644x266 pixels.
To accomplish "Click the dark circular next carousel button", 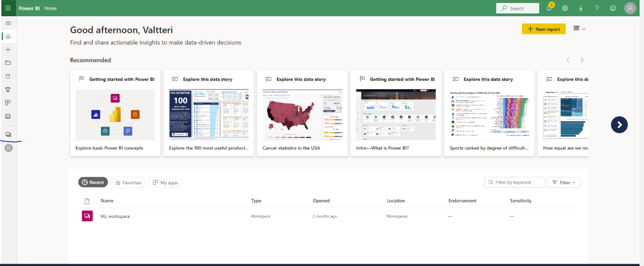I will click(619, 125).
